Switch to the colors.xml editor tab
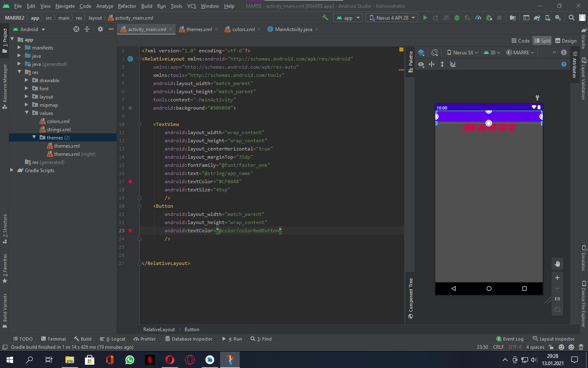The image size is (588, 368). tap(243, 29)
